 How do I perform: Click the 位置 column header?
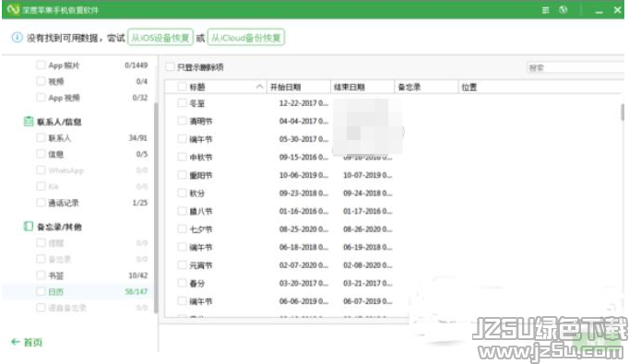pyautogui.click(x=540, y=87)
